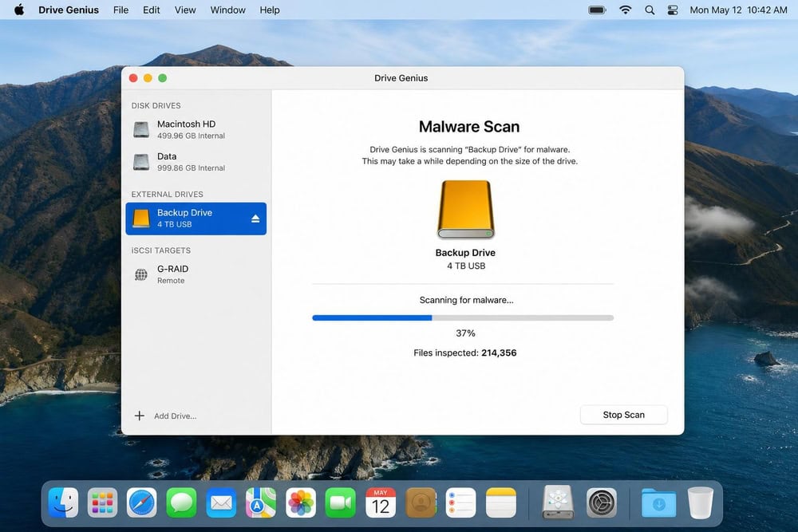Screen dimensions: 798x532
Task: Click the large yellow Backup Drive image
Action: [x=466, y=209]
